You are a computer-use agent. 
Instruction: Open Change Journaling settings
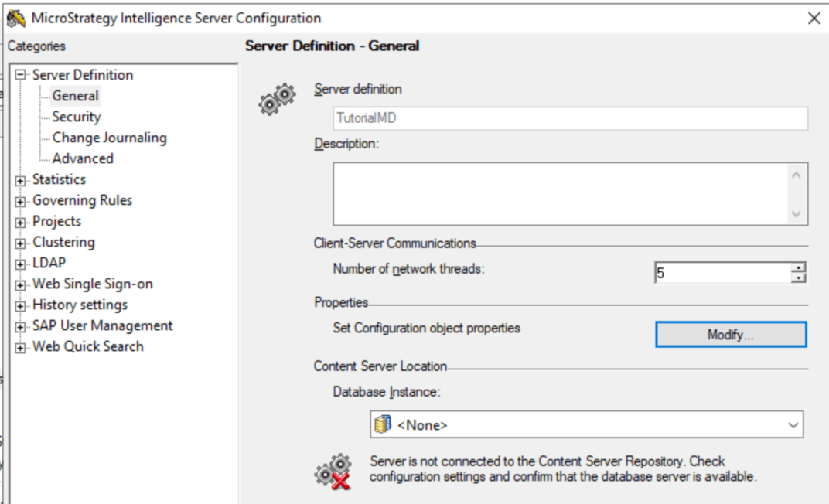[x=110, y=138]
